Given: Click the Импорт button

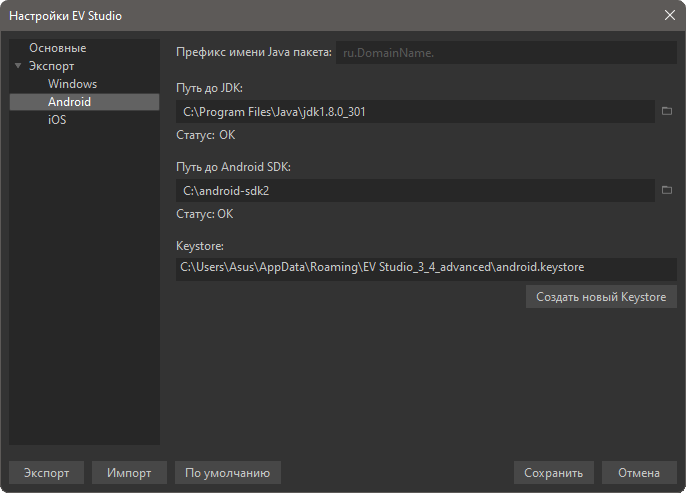Looking at the screenshot, I should [129, 473].
